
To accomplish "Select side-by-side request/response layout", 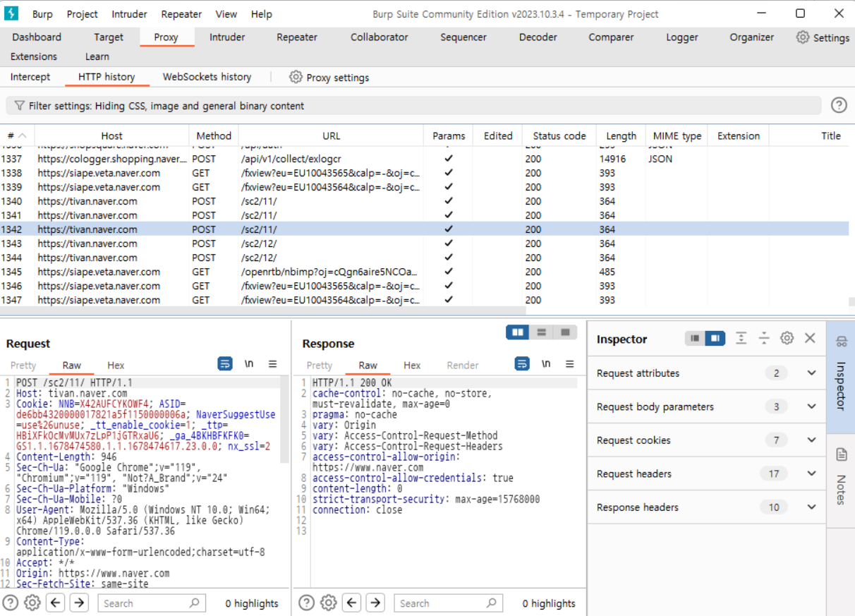I will 518,332.
